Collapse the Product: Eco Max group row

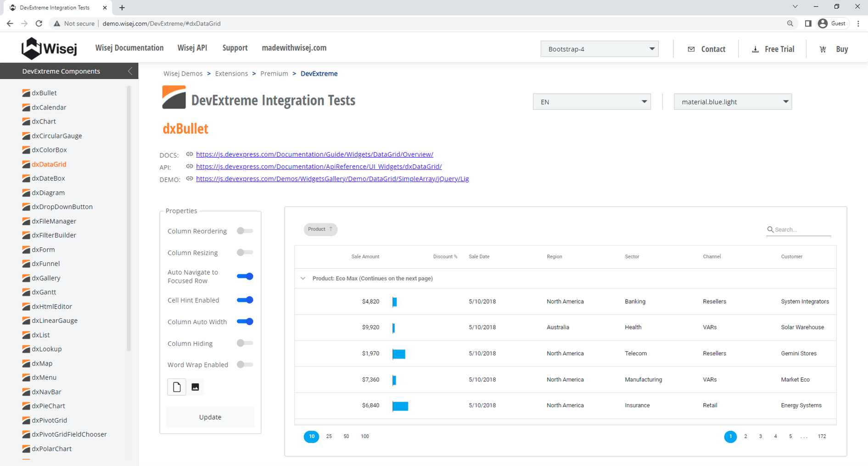303,278
